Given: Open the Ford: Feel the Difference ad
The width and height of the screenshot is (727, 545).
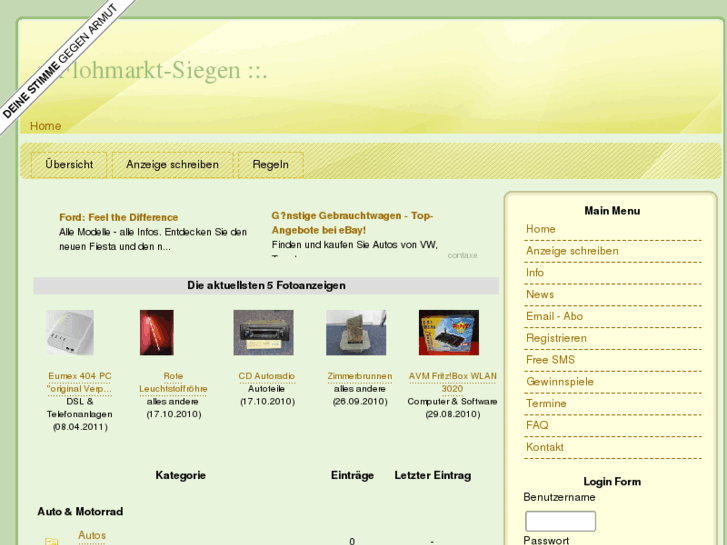Looking at the screenshot, I should click(x=119, y=218).
